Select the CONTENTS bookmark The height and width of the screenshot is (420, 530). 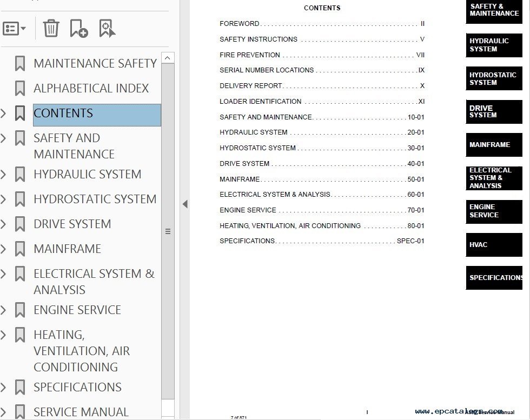click(x=63, y=114)
